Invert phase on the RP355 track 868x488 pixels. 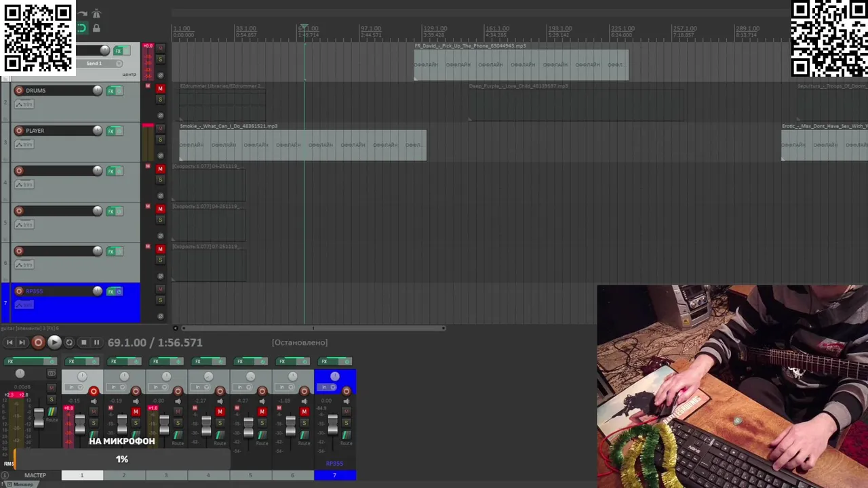160,316
